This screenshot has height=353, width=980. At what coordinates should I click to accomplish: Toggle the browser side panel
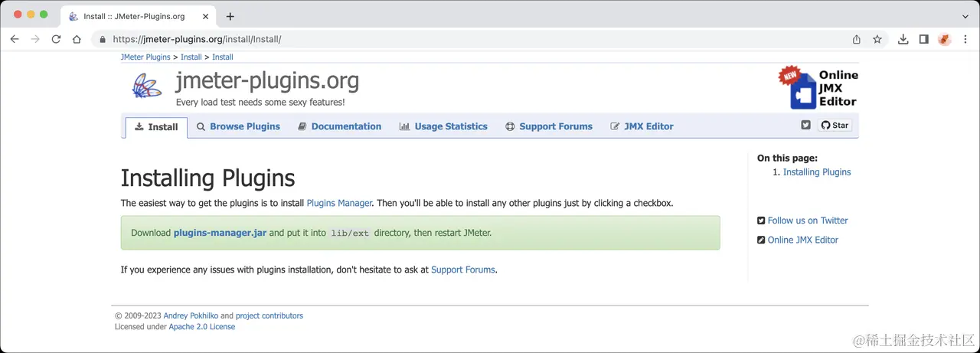click(924, 39)
